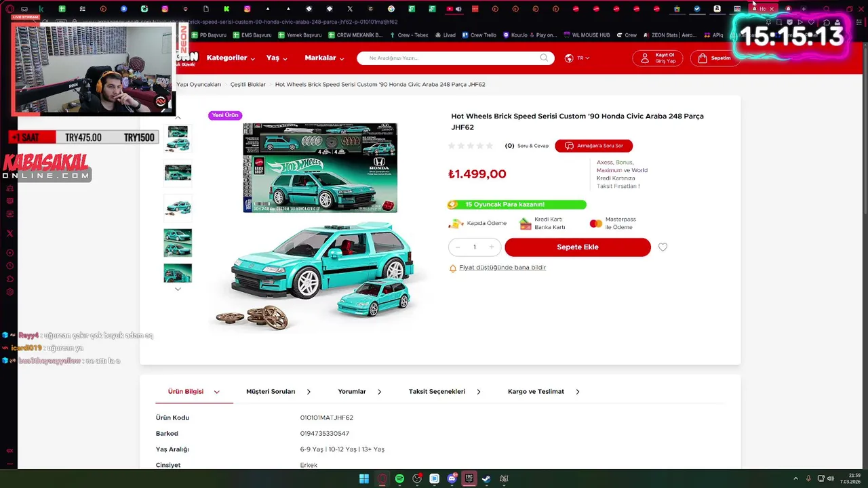Open the TR language selector
The image size is (868, 488).
[577, 58]
